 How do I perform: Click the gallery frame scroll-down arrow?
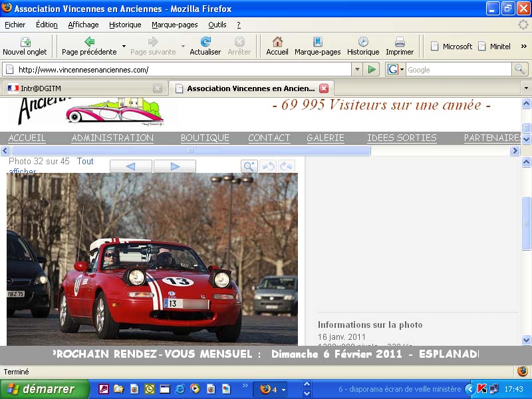526,340
